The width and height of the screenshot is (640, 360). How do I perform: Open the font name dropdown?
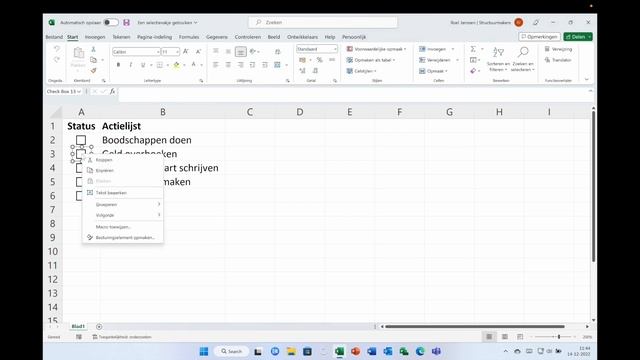point(158,52)
